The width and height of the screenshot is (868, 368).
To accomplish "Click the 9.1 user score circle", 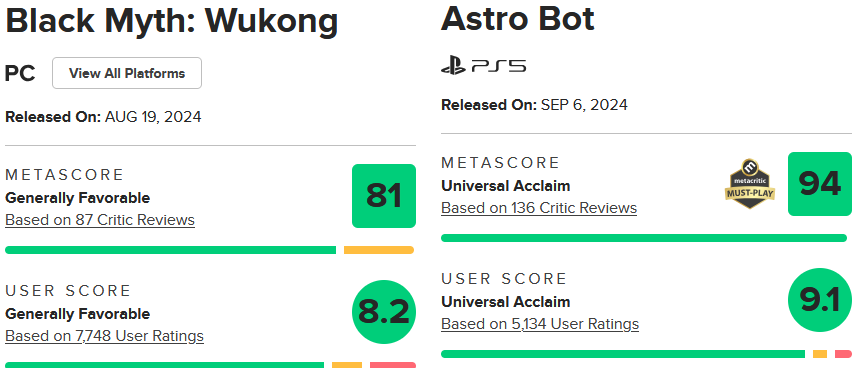I will [820, 300].
